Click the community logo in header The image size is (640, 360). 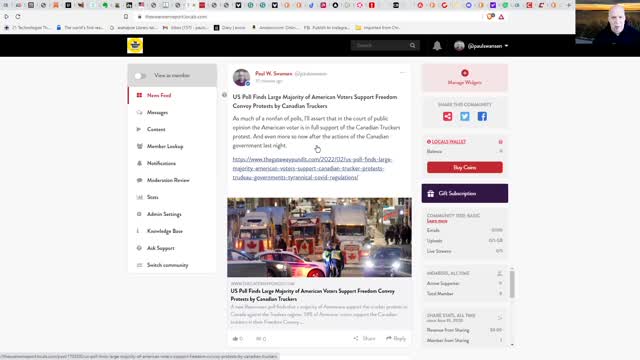click(x=135, y=45)
